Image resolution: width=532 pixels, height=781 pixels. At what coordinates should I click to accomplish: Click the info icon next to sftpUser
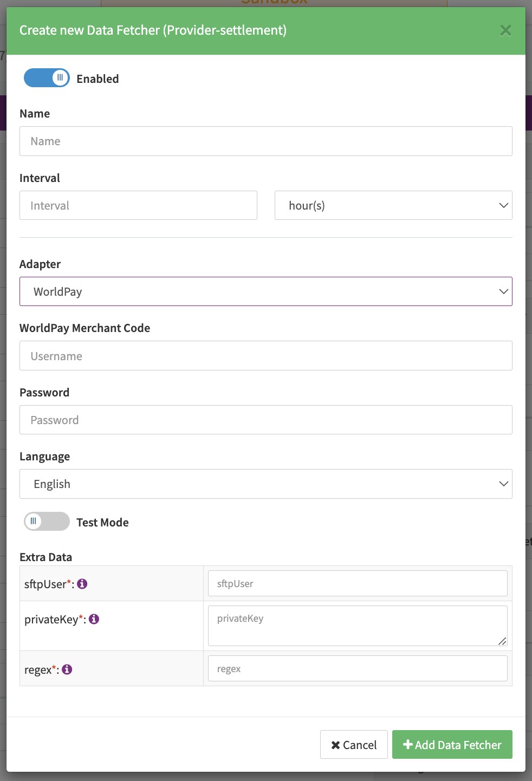tap(82, 584)
